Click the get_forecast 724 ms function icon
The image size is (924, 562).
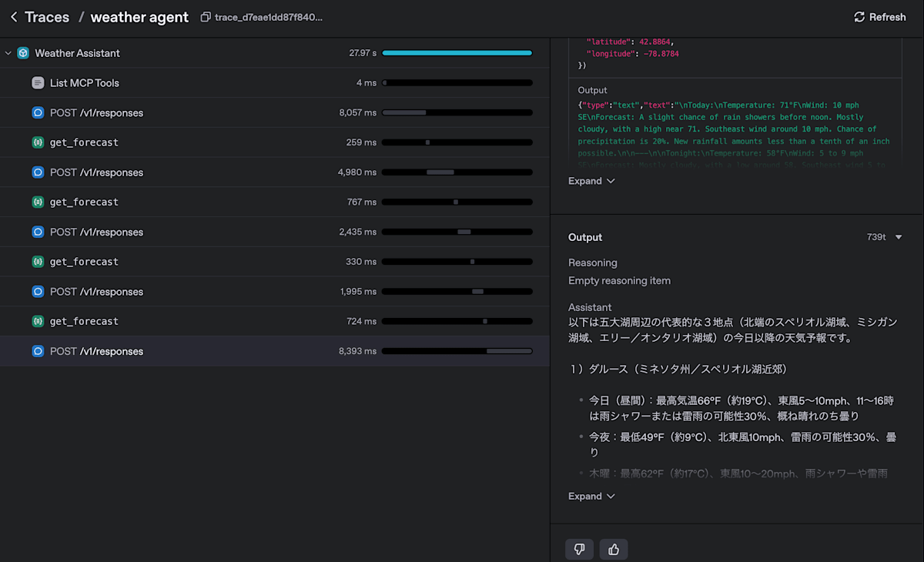[x=38, y=321]
